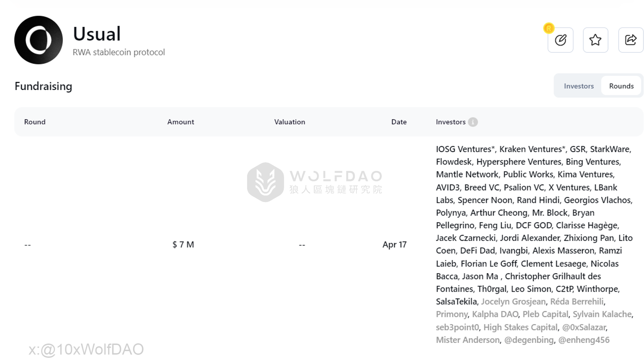The height and width of the screenshot is (361, 644).
Task: Click the gold R badge icon
Action: pos(549,28)
